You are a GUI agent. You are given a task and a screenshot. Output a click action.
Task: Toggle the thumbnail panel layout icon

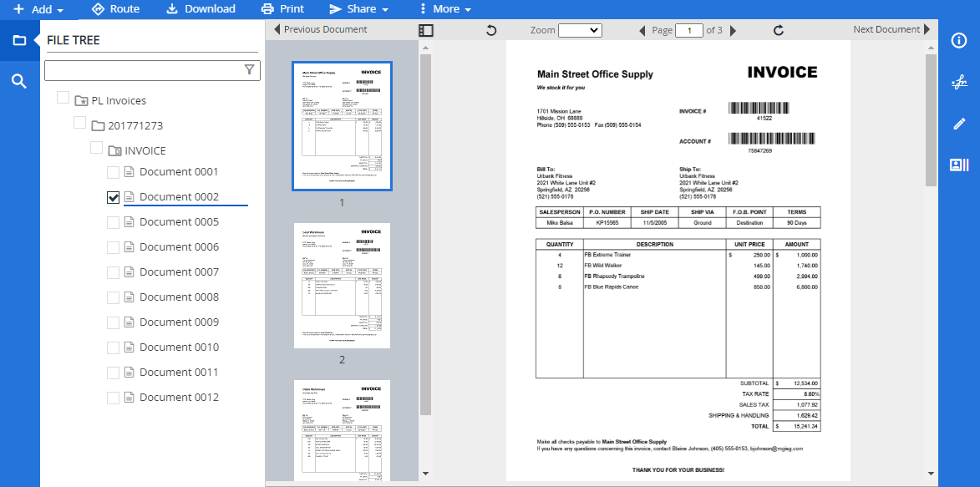click(x=426, y=30)
